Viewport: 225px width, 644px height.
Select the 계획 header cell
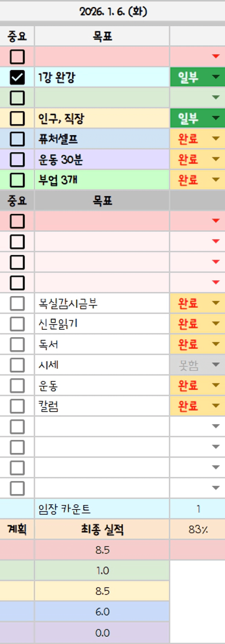pyautogui.click(x=17, y=529)
